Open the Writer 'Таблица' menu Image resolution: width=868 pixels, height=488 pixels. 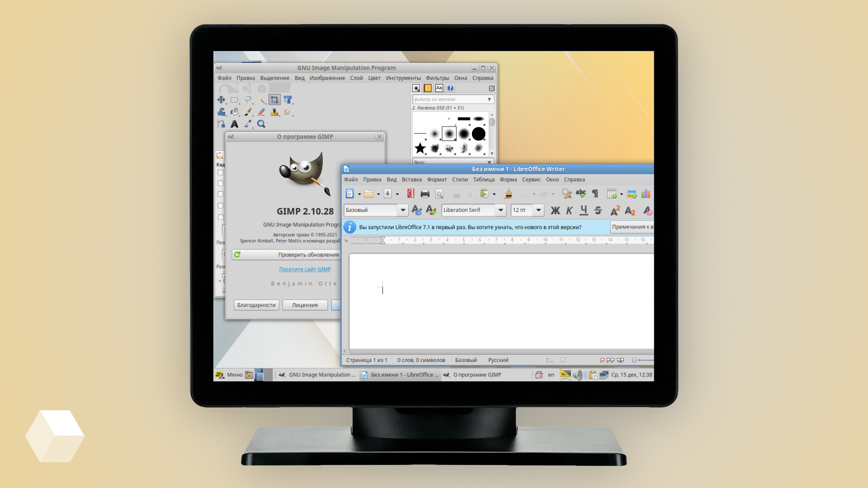[484, 180]
